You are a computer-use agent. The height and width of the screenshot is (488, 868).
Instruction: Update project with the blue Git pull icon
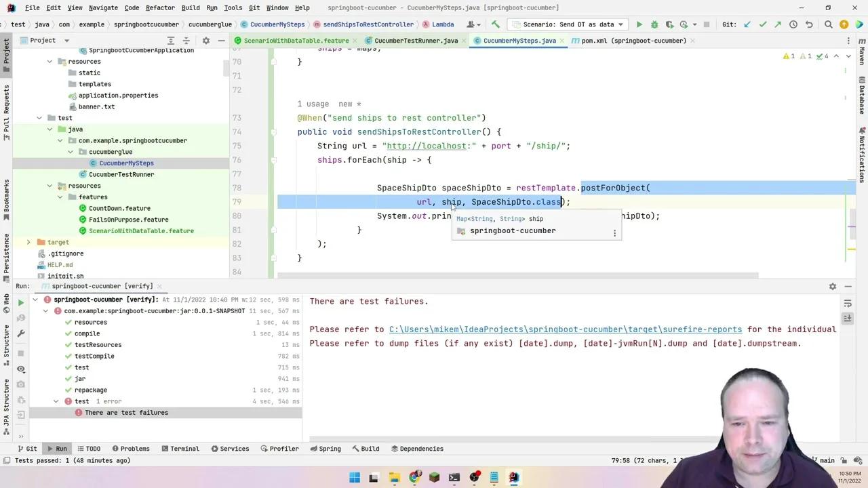tap(747, 24)
